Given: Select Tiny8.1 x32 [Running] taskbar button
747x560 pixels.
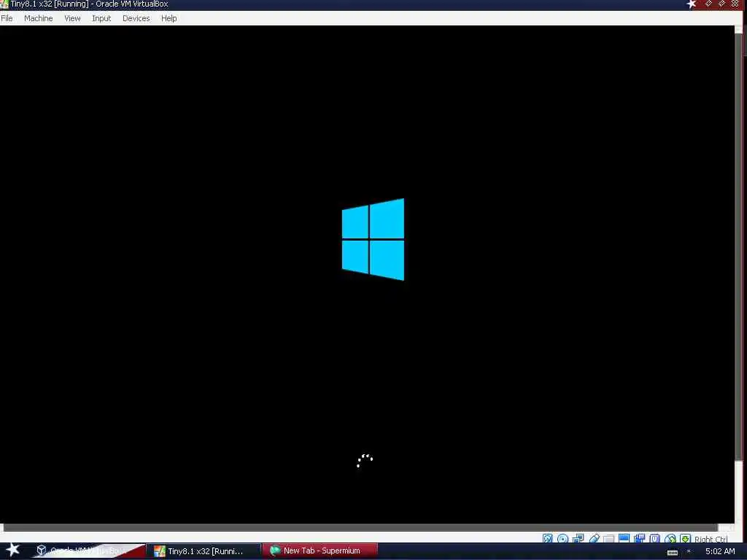Looking at the screenshot, I should point(204,551).
